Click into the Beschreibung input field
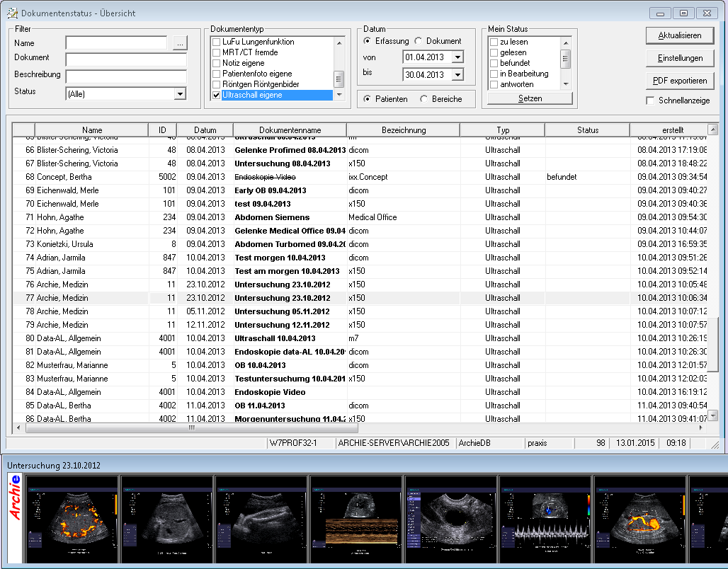Screen dimensions: 728x569 tap(126, 76)
